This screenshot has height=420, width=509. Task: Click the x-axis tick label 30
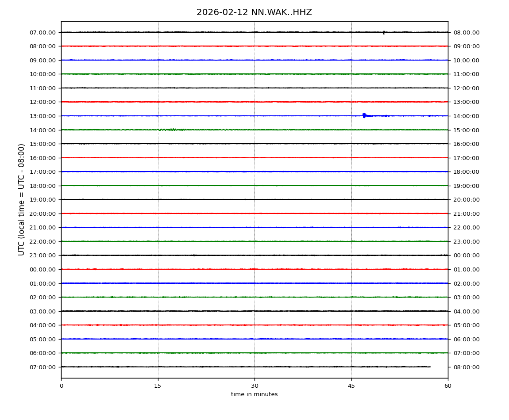(x=254, y=386)
